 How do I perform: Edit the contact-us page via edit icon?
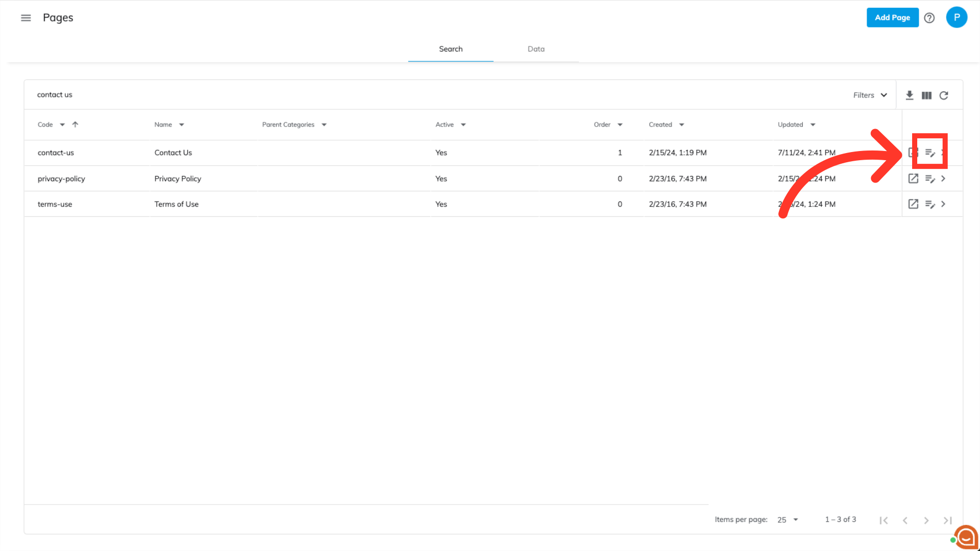point(930,153)
